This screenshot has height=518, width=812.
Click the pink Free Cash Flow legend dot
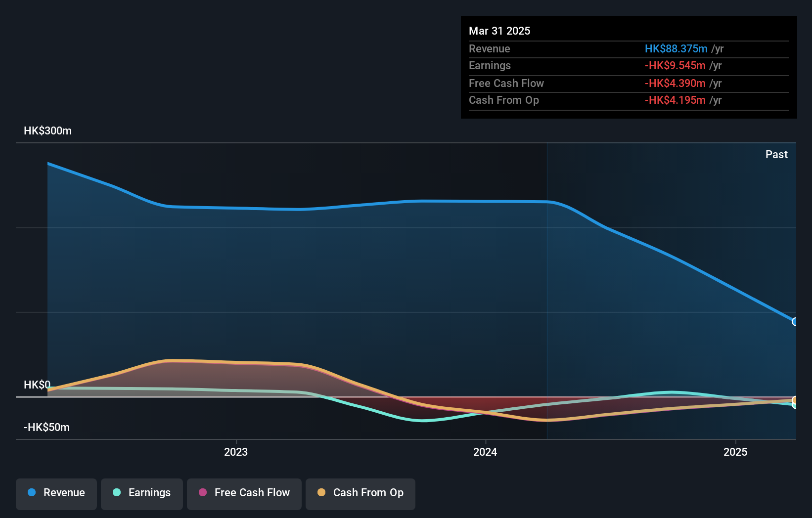pyautogui.click(x=203, y=492)
